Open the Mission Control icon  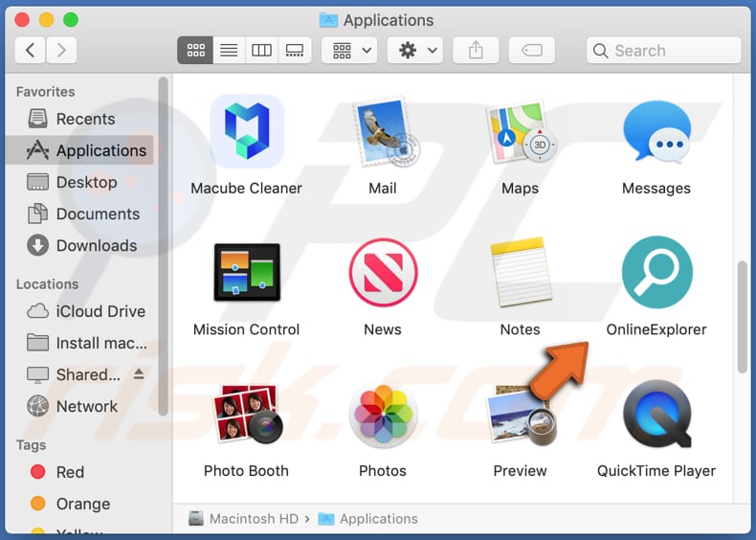(247, 274)
